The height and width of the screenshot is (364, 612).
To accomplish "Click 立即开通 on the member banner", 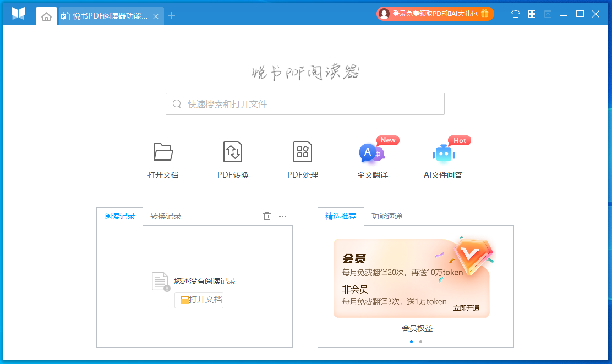I will point(466,308).
